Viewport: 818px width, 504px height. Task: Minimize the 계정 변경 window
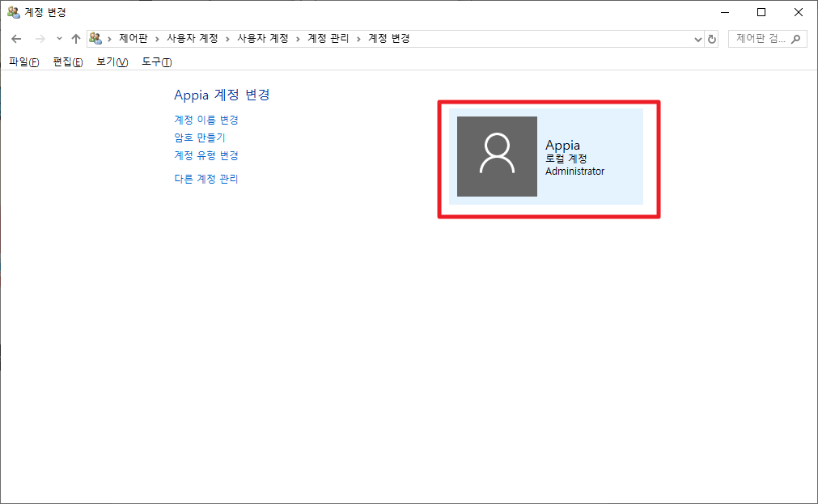725,12
